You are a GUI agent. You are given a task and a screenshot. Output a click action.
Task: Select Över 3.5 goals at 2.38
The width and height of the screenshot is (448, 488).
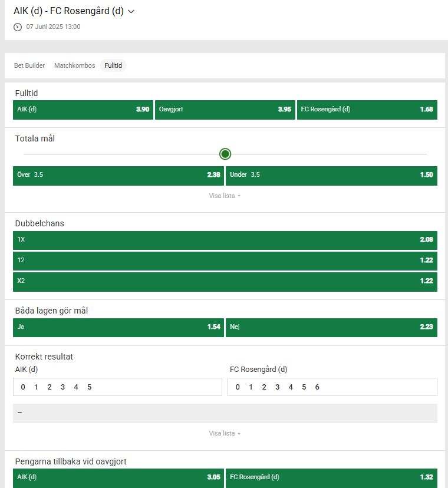coord(118,175)
